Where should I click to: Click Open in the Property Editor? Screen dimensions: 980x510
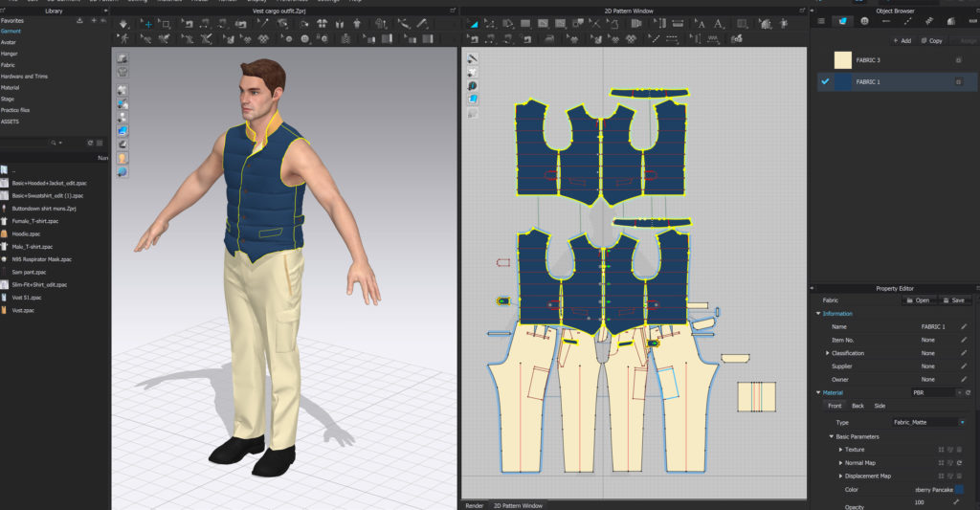coord(918,300)
